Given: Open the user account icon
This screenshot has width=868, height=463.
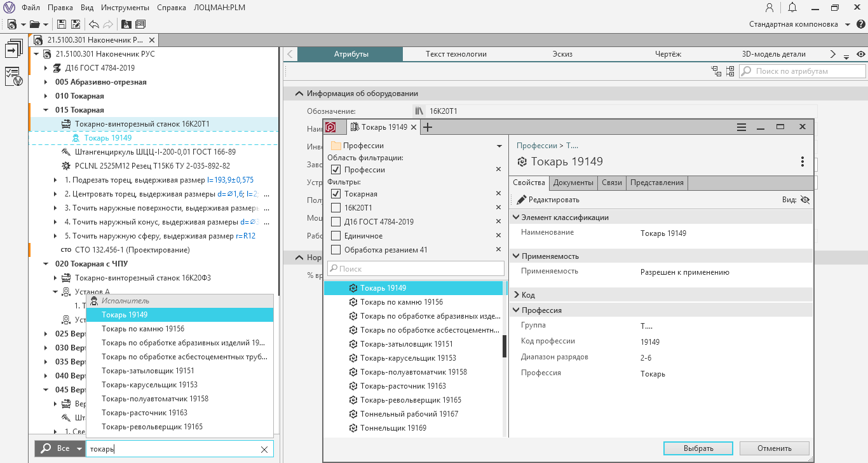Looking at the screenshot, I should 770,8.
